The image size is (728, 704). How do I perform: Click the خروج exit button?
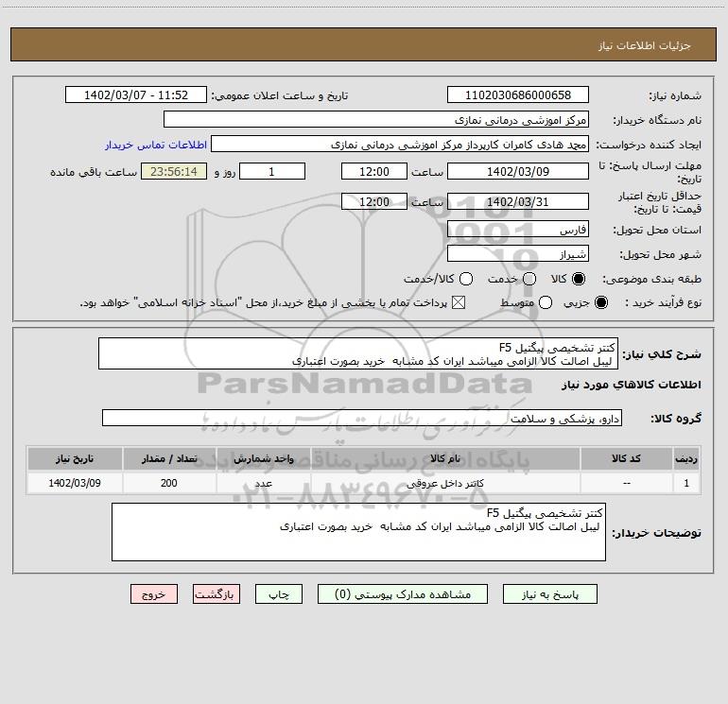[154, 594]
